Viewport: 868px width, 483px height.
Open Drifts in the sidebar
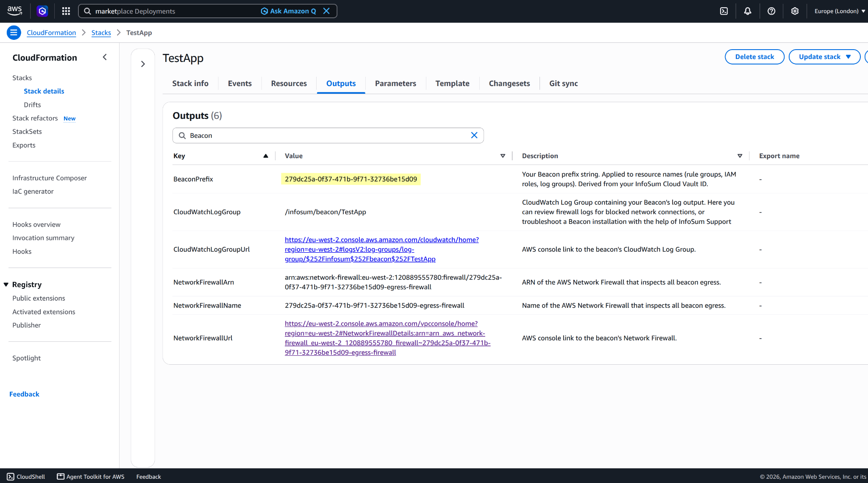coord(32,105)
